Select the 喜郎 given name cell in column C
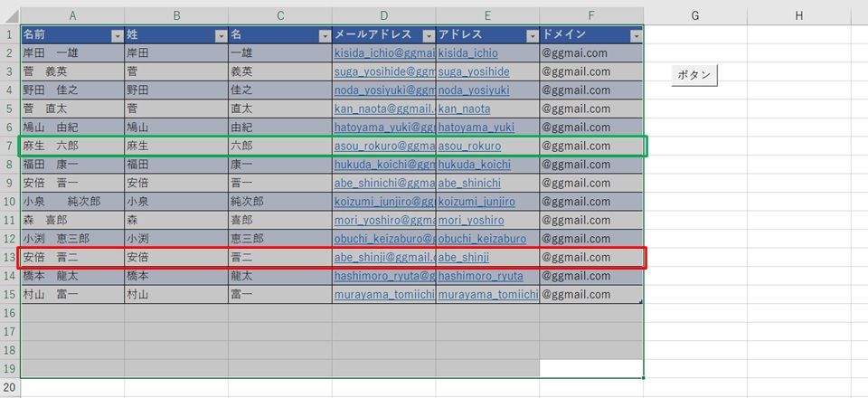This screenshot has height=398, width=868. [280, 221]
